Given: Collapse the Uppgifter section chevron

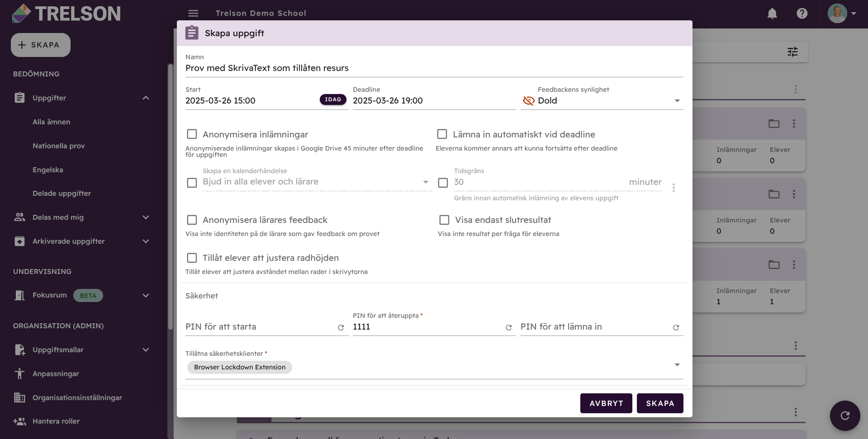Looking at the screenshot, I should (146, 98).
